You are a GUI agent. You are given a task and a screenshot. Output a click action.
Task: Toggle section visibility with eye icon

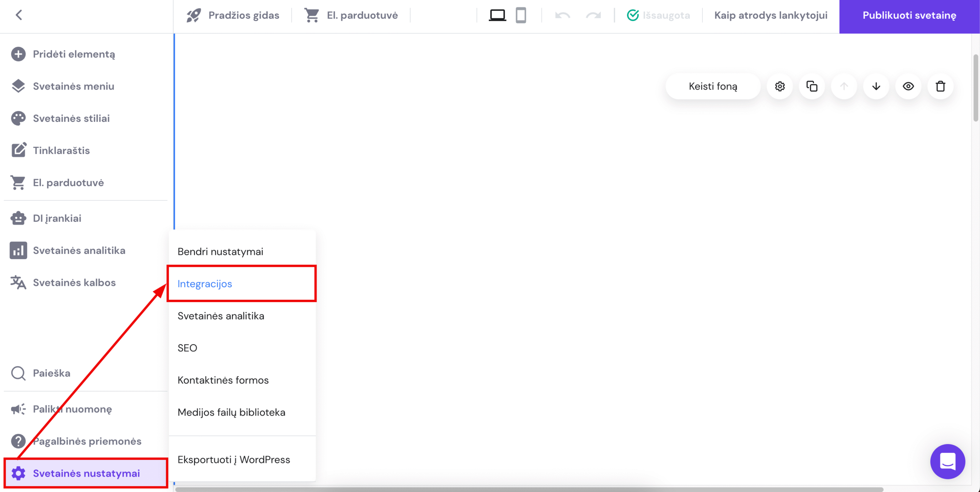[x=908, y=86]
